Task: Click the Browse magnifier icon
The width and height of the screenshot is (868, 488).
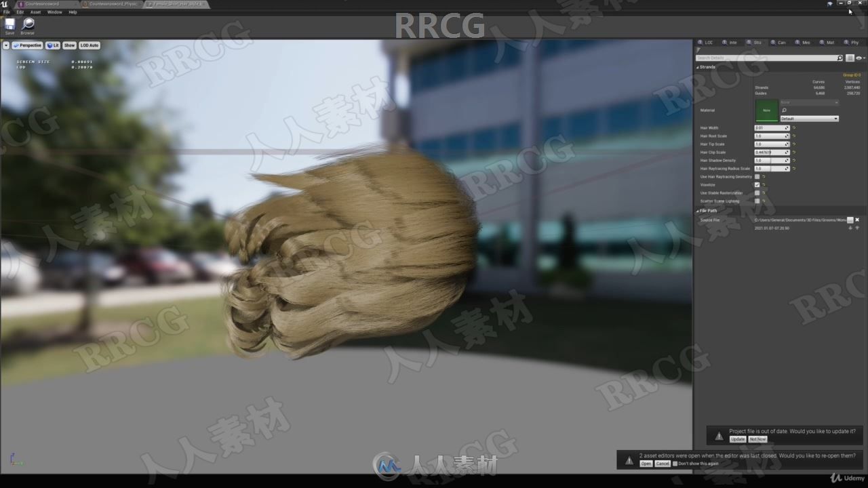Action: 28,24
